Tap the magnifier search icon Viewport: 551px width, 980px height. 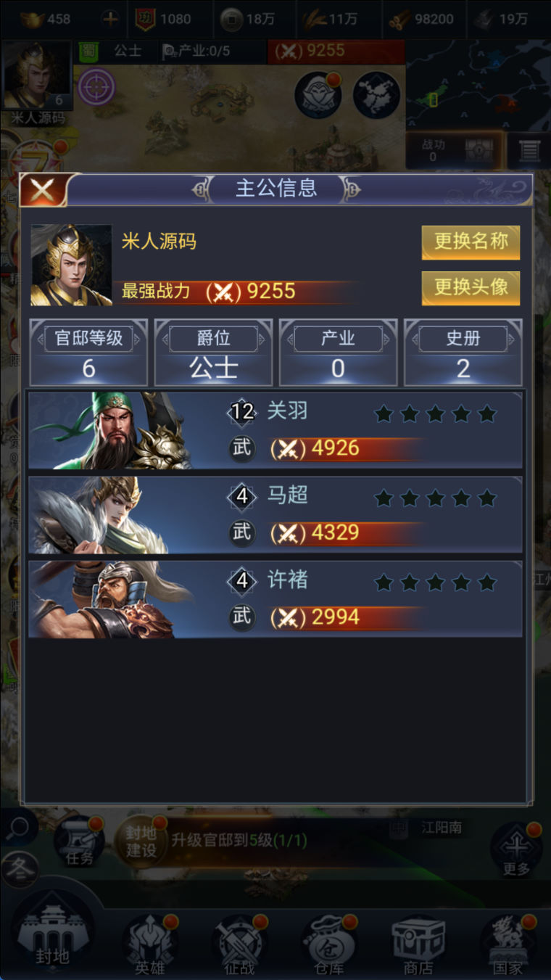click(x=20, y=827)
